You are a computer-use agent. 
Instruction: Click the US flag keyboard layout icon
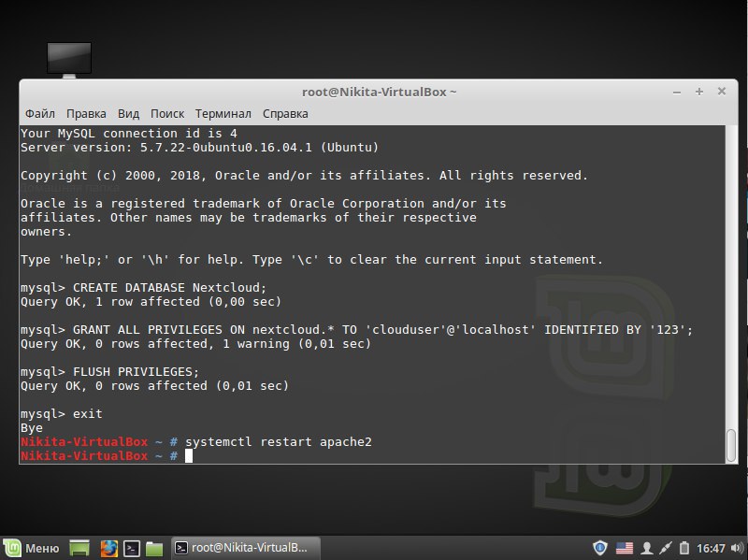625,548
